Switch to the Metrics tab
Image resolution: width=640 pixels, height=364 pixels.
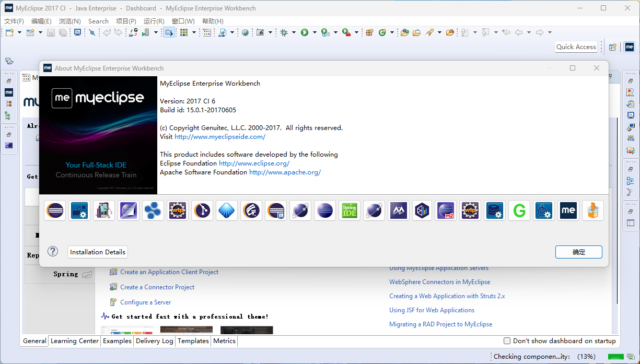click(x=225, y=340)
